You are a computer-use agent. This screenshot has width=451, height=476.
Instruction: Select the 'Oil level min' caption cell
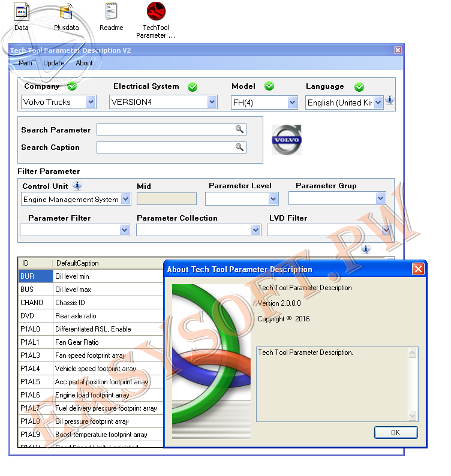click(x=108, y=276)
